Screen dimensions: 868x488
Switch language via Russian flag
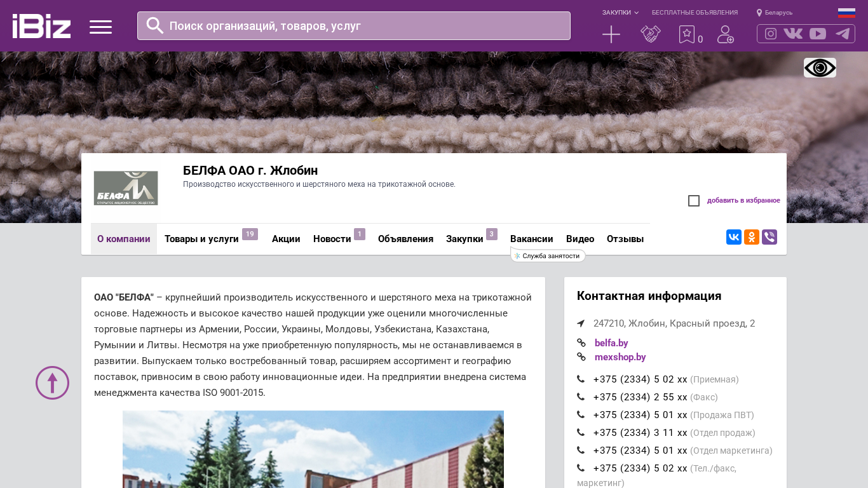click(x=846, y=13)
